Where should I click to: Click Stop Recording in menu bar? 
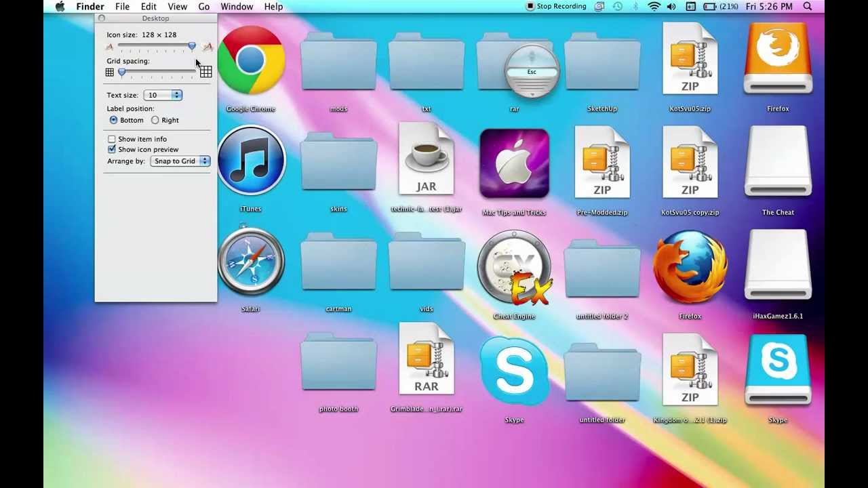556,7
